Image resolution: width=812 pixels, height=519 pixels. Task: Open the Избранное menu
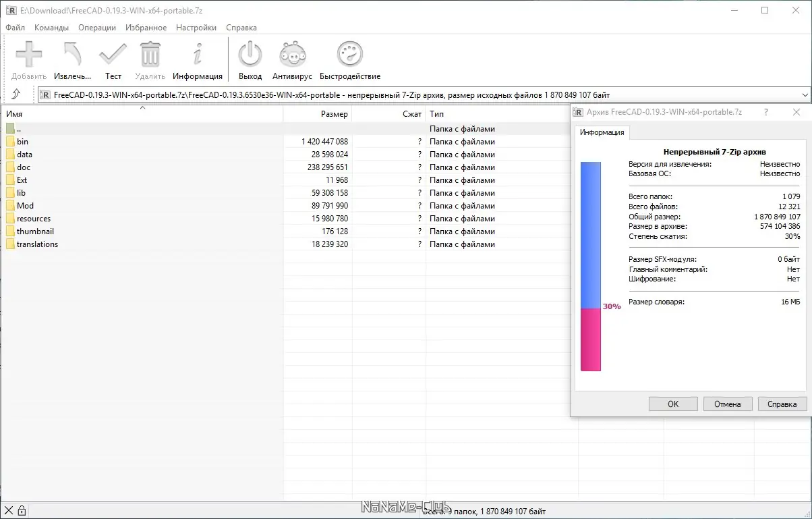[146, 28]
